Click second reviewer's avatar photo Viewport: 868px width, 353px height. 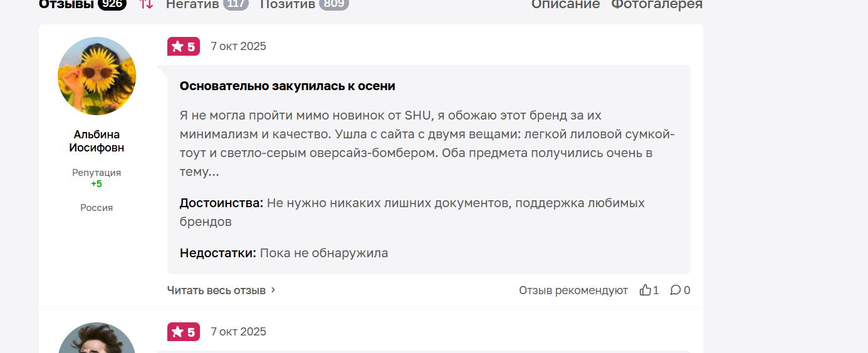point(97,338)
